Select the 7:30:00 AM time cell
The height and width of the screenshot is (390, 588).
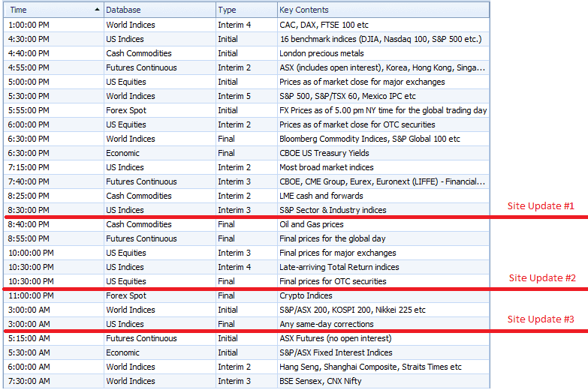(x=29, y=381)
